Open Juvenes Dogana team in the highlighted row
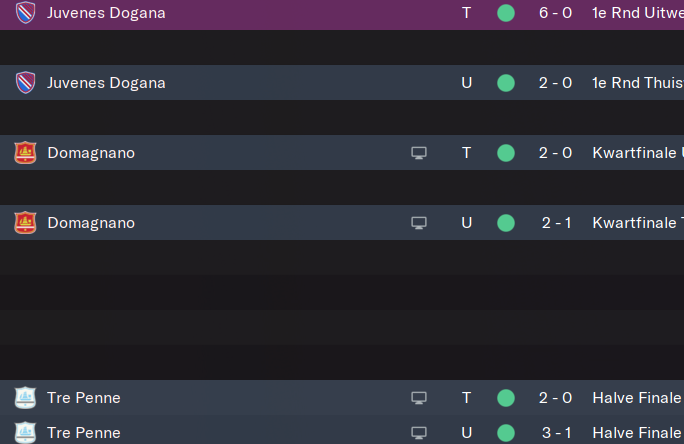The height and width of the screenshot is (444, 684). [x=106, y=13]
